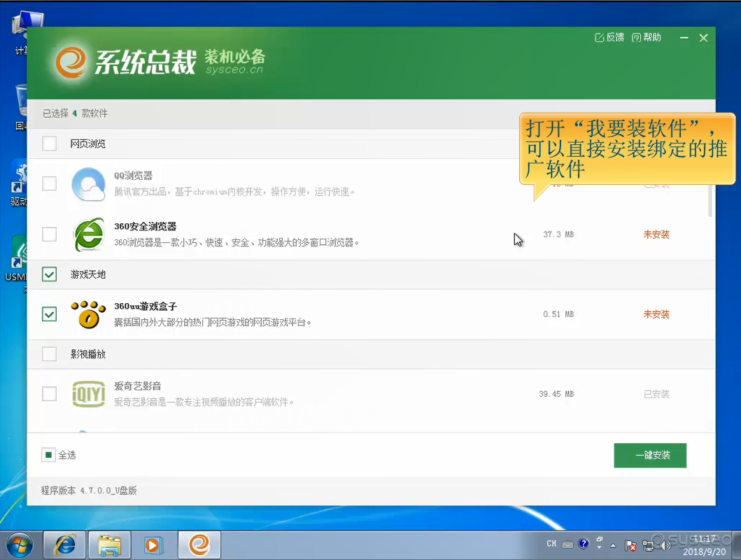The image size is (741, 560).
Task: Minimize the 系统总裁 window
Action: click(x=684, y=38)
